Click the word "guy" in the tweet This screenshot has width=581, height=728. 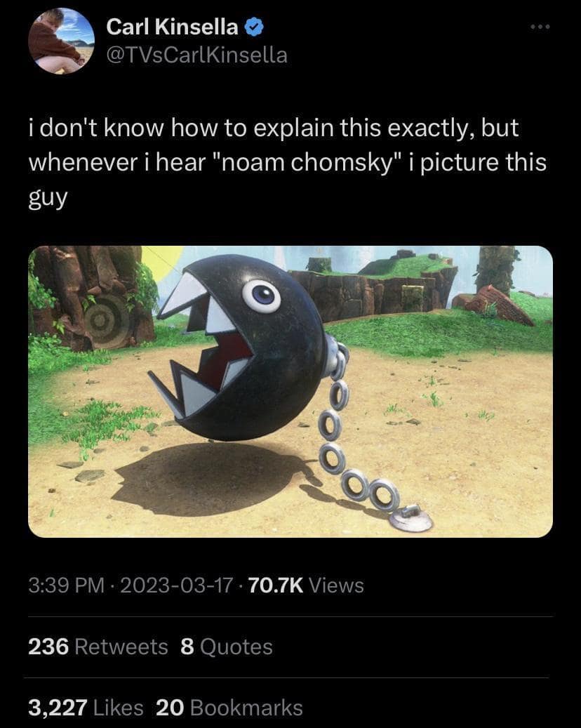48,198
